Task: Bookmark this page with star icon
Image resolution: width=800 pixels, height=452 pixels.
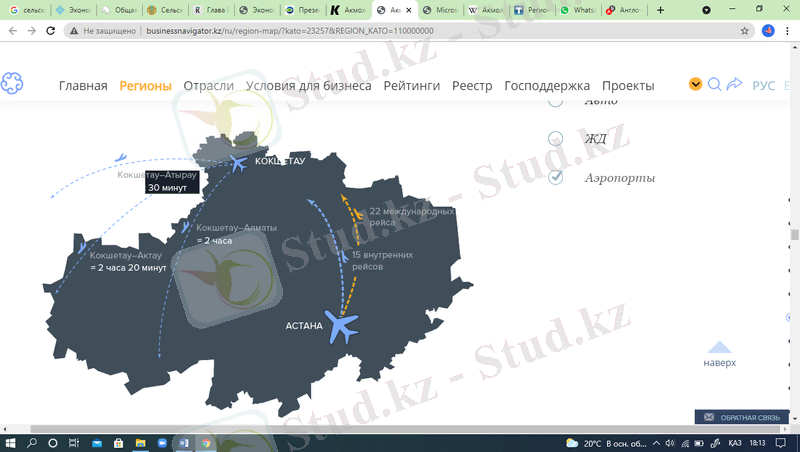Action: tap(744, 31)
